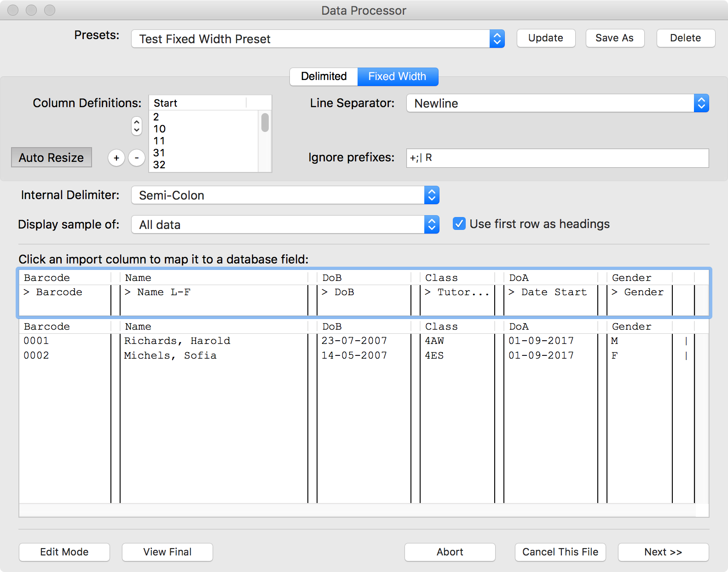Select start value 31 in Column Definitions
The width and height of the screenshot is (728, 572).
click(204, 153)
